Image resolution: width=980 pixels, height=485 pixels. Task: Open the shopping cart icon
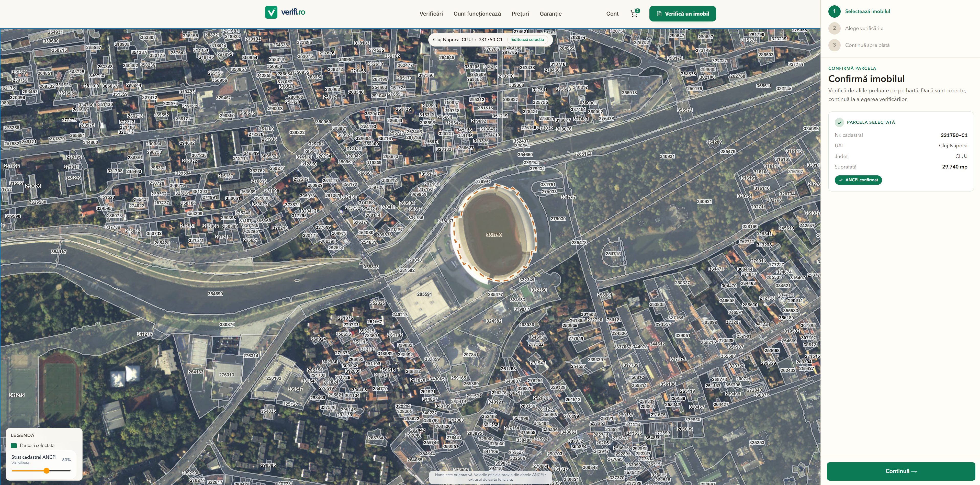pos(634,14)
